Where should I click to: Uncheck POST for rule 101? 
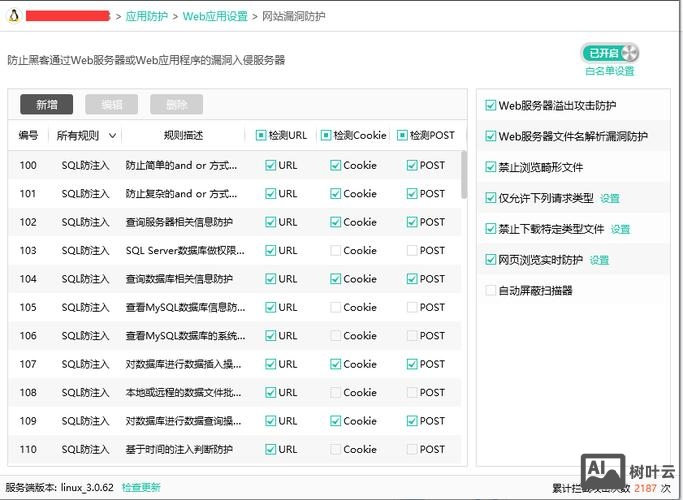point(412,194)
